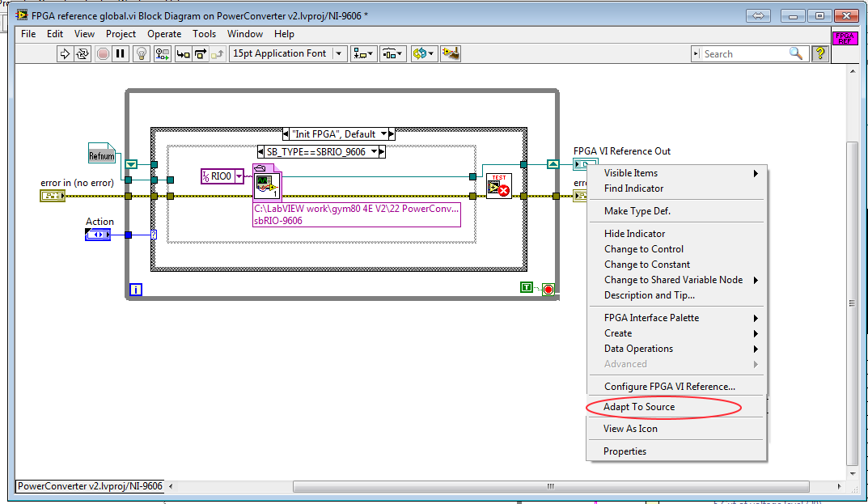Choose Configure FPGA VI Reference option
The height and width of the screenshot is (504, 868).
[x=669, y=387]
